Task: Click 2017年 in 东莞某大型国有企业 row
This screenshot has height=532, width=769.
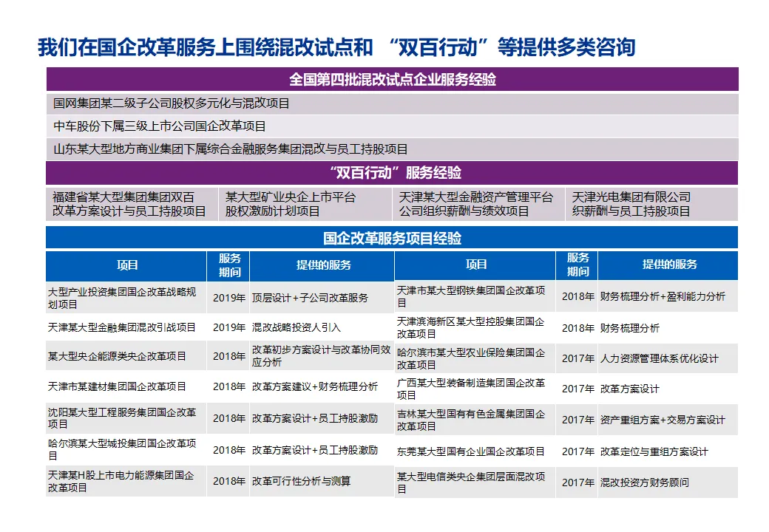Action: pos(577,451)
